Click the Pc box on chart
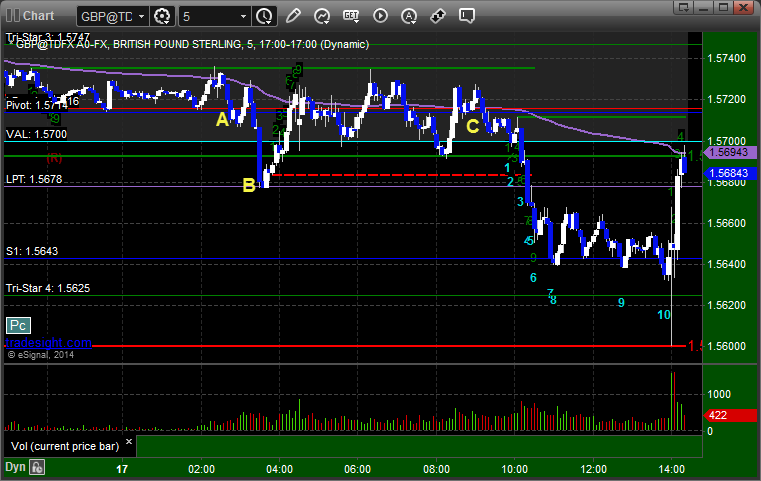The image size is (761, 481). [x=18, y=325]
